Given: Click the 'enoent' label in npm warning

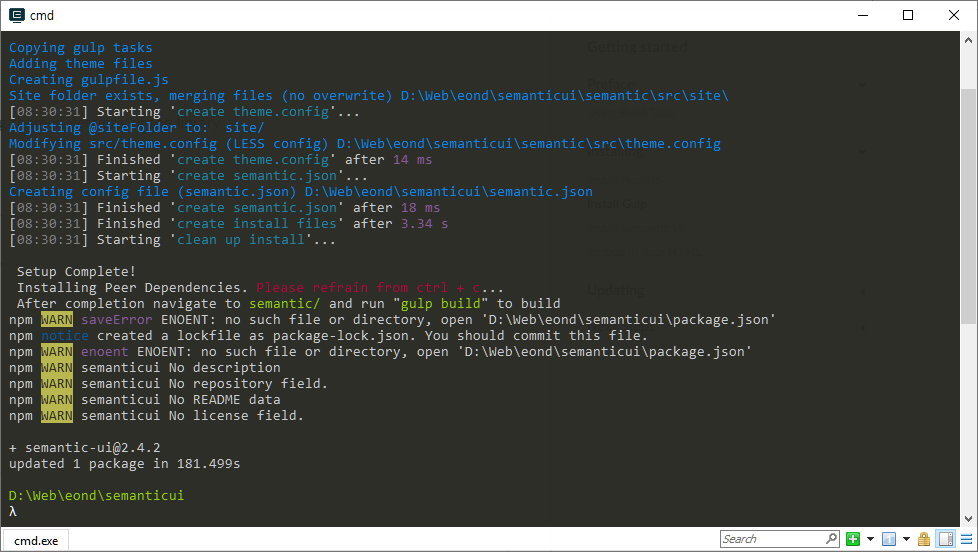Looking at the screenshot, I should coord(105,351).
